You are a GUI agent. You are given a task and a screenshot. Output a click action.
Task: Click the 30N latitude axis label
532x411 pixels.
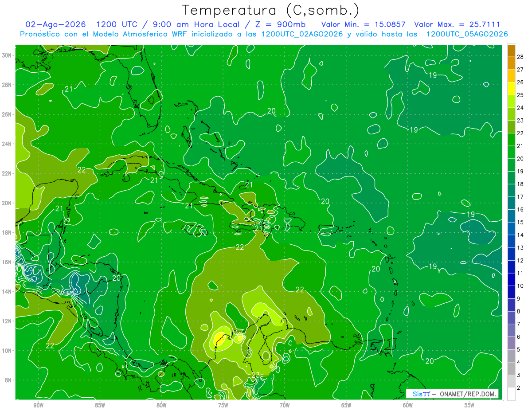coord(7,55)
